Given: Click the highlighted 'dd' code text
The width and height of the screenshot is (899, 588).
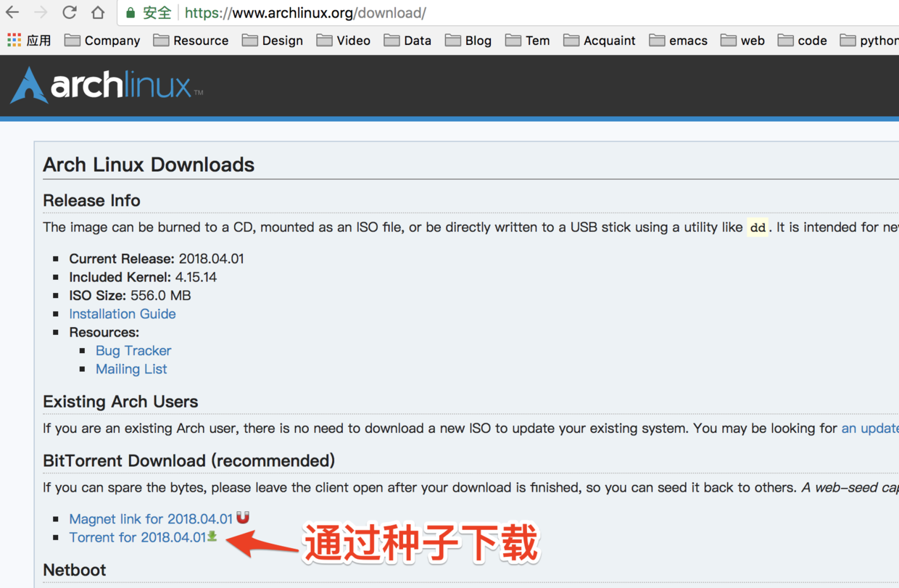Looking at the screenshot, I should tap(758, 228).
